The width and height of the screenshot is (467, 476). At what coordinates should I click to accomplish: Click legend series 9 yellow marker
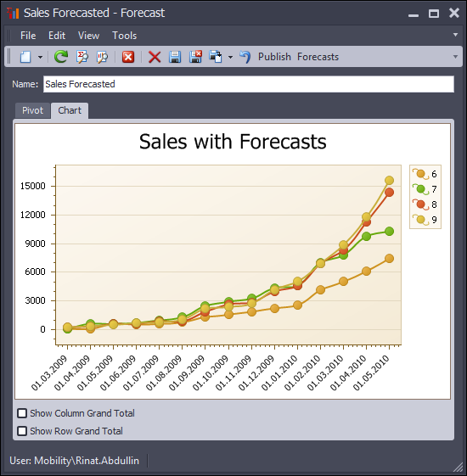420,220
